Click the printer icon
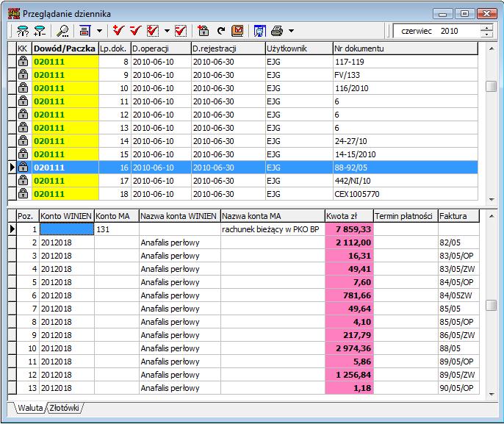504x424 pixels. (277, 31)
